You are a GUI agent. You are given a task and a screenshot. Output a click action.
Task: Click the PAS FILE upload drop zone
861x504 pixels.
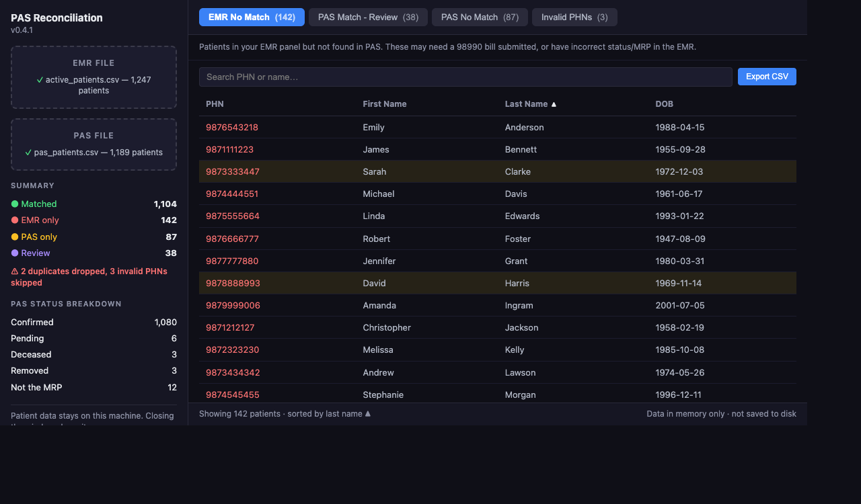click(x=93, y=144)
